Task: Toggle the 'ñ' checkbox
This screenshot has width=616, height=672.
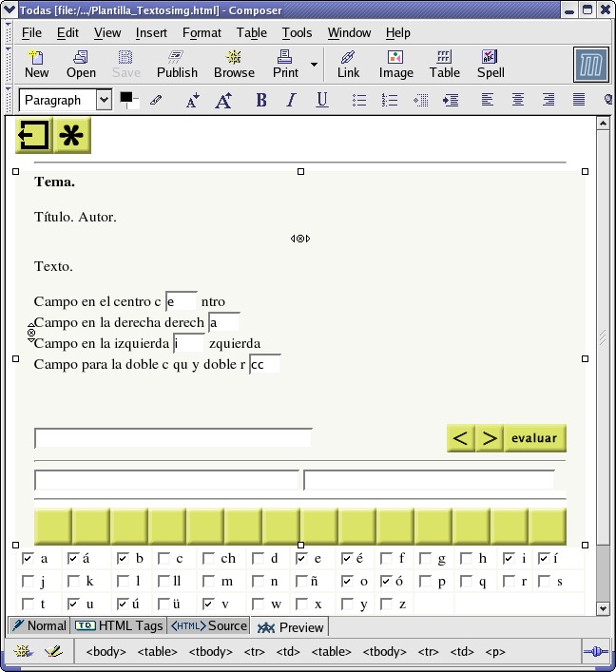Action: point(301,581)
